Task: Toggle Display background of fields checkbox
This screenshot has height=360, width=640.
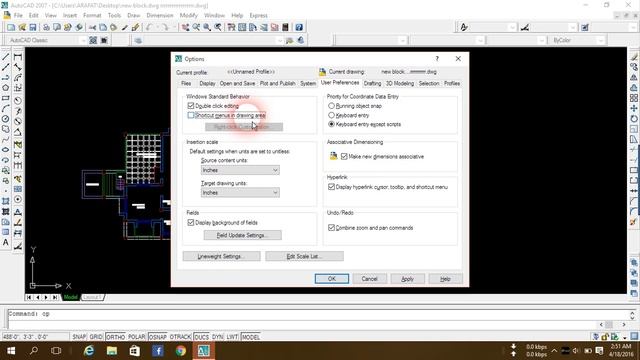Action: (x=191, y=223)
